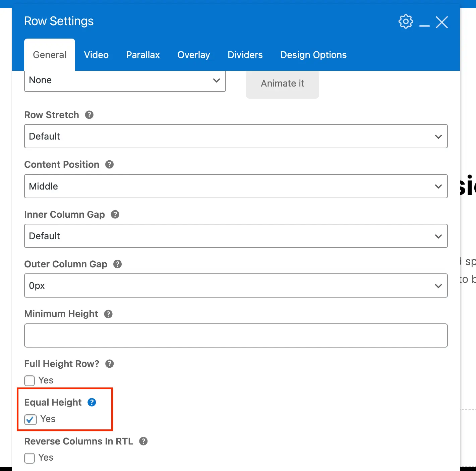Show help for Full Height Row
This screenshot has width=476, height=471.
(x=110, y=364)
